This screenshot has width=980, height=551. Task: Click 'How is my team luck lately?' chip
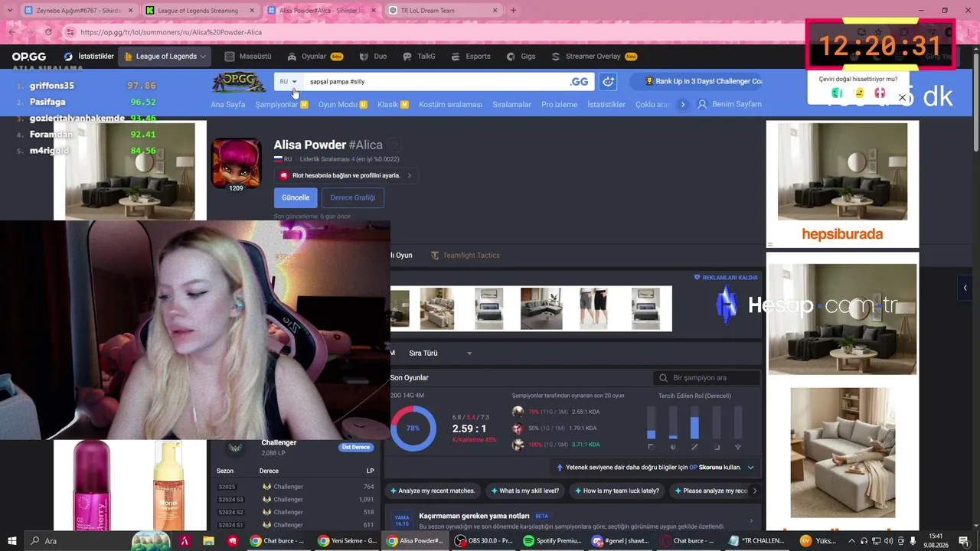click(616, 491)
